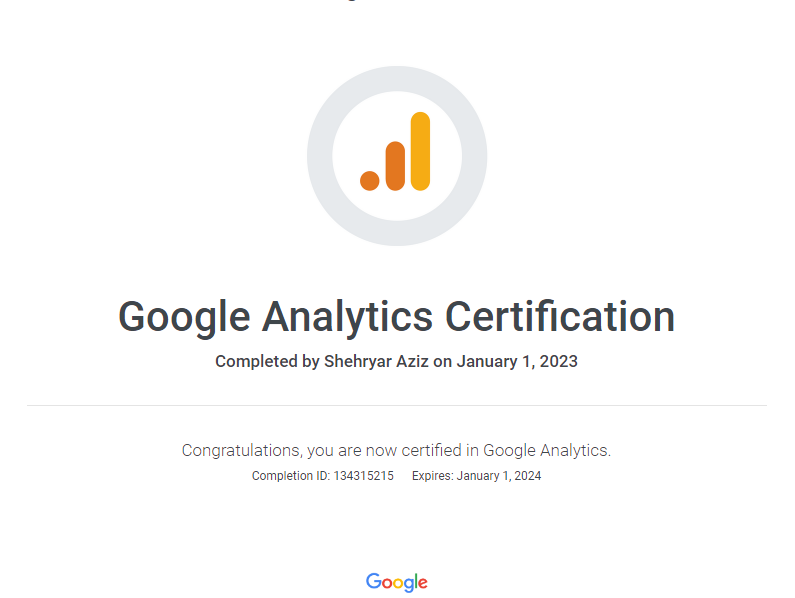Click the Congratulations message text
This screenshot has width=795, height=598.
(x=396, y=450)
